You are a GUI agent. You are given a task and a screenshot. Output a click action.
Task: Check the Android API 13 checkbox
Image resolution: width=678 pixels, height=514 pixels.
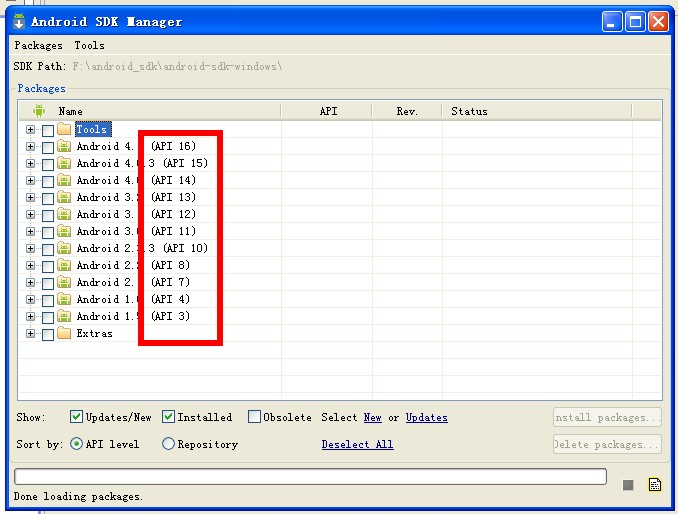[48, 198]
